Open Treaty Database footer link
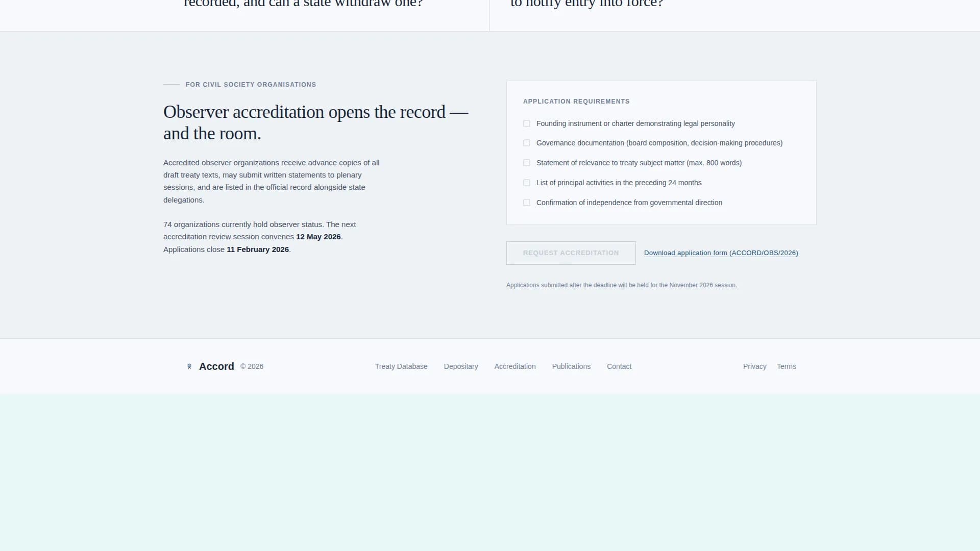This screenshot has width=980, height=551. click(401, 366)
